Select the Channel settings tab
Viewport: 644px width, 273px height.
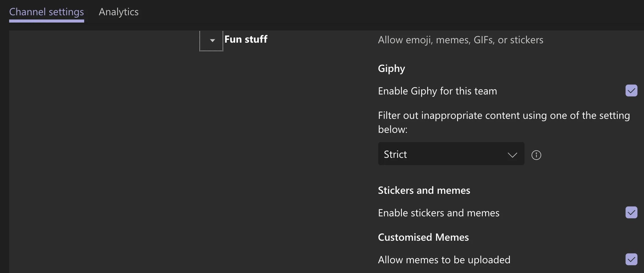tap(46, 12)
